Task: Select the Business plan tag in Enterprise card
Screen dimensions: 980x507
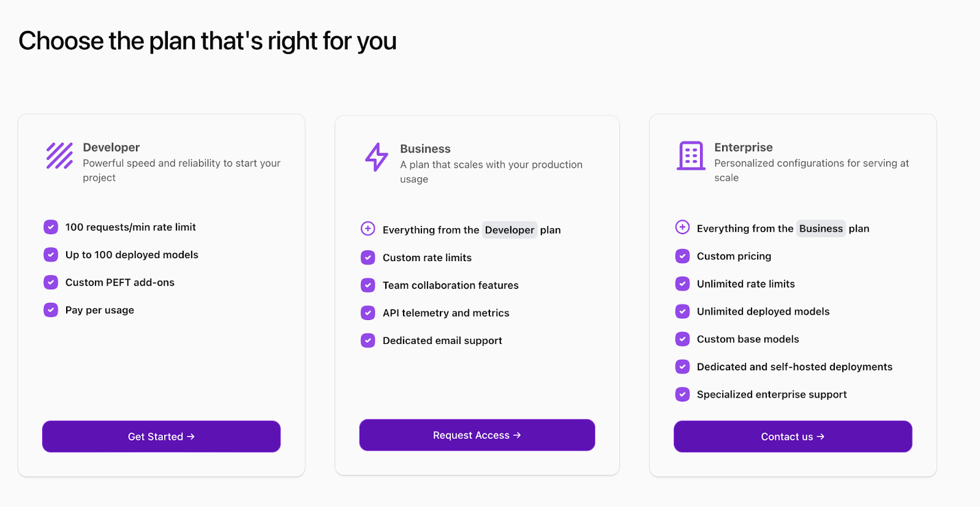Action: (x=821, y=228)
